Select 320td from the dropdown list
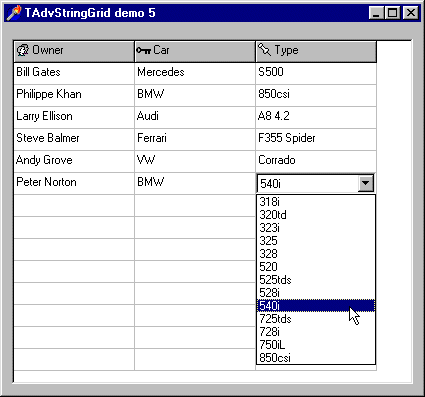Viewport: 425px width, 397px height. [x=316, y=215]
